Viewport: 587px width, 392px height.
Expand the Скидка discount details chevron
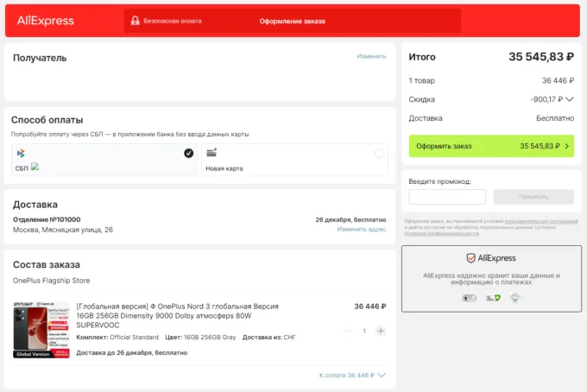click(x=571, y=99)
